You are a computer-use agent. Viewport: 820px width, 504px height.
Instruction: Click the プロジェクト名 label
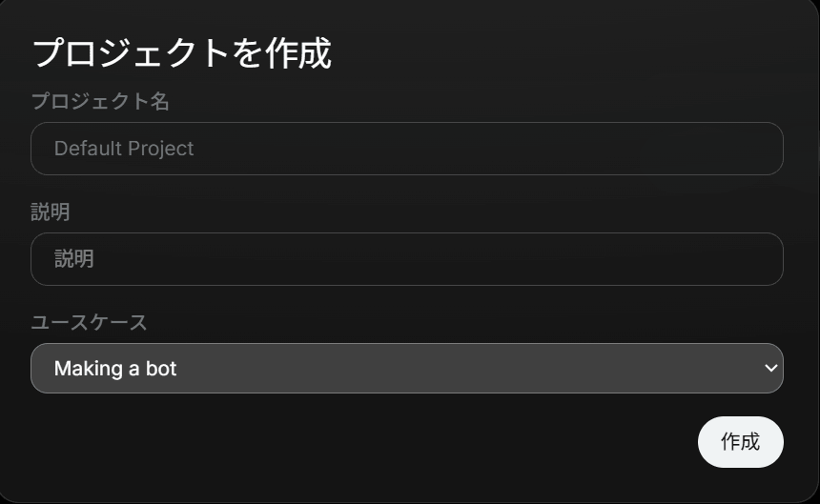point(100,102)
